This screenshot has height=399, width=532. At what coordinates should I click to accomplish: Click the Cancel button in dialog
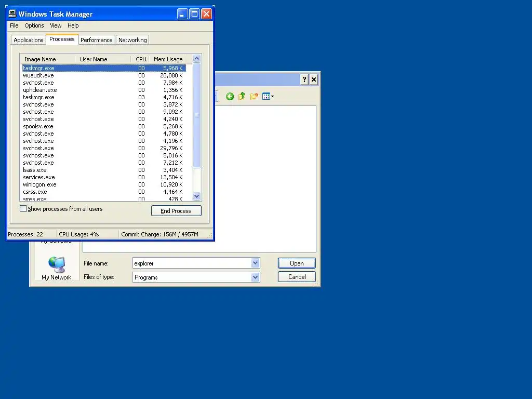(297, 277)
